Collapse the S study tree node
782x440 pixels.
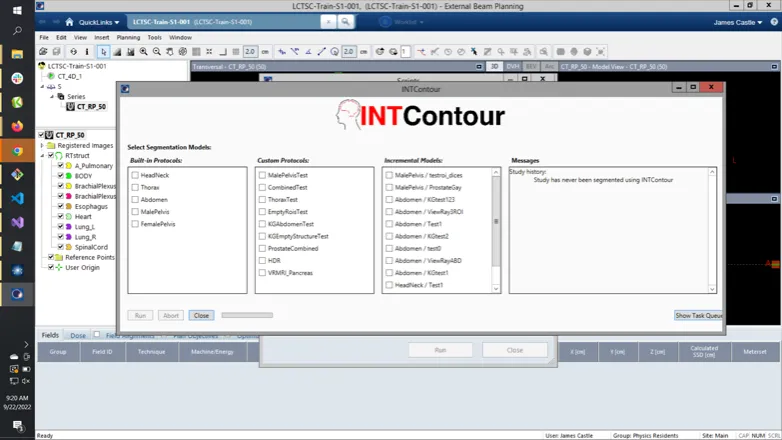point(42,86)
